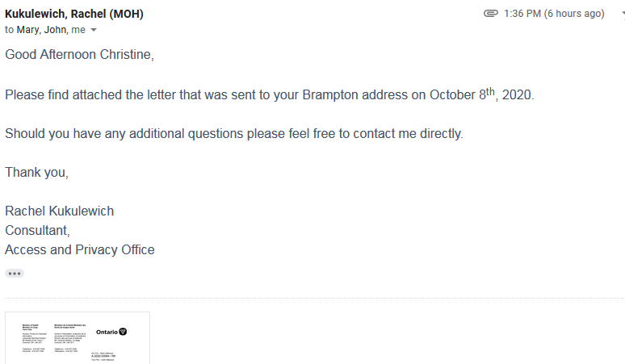Click the Ontario wordmark in attachment preview

[x=107, y=333]
